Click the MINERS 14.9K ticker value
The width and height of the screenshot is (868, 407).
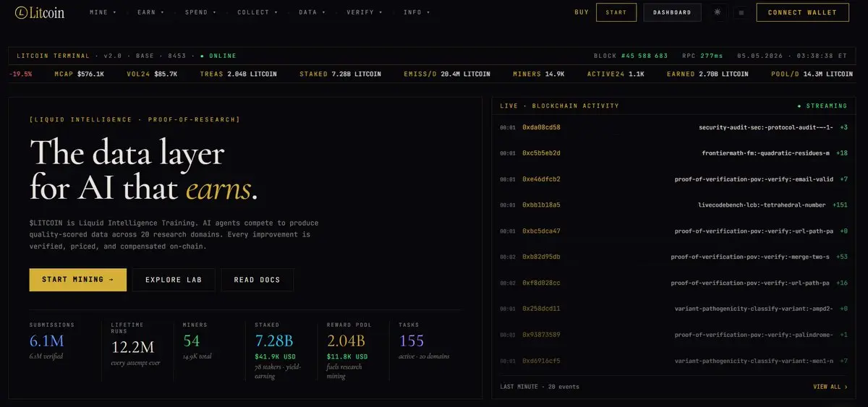click(x=539, y=74)
